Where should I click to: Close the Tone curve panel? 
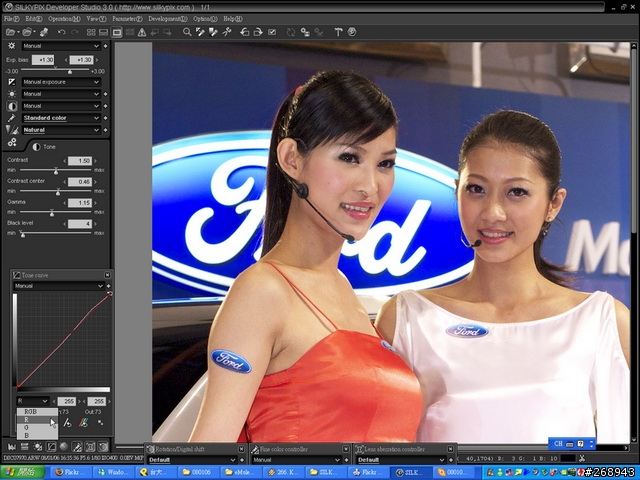[107, 275]
